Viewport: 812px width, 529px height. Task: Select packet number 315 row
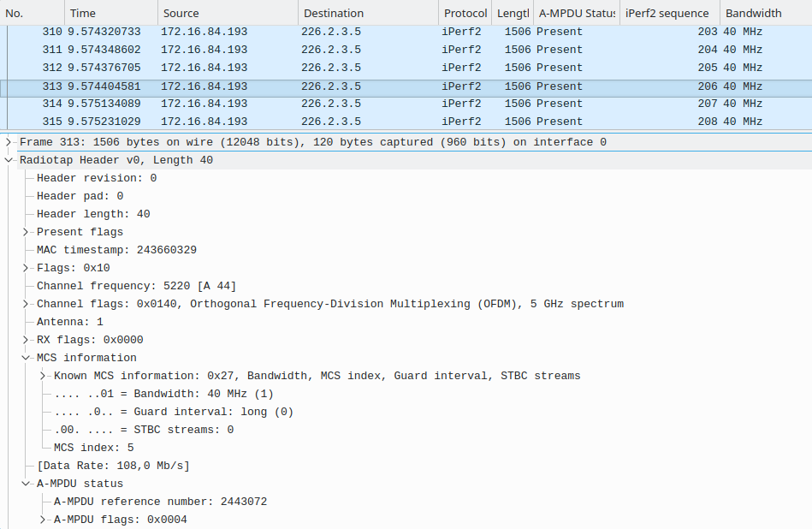pyautogui.click(x=406, y=122)
